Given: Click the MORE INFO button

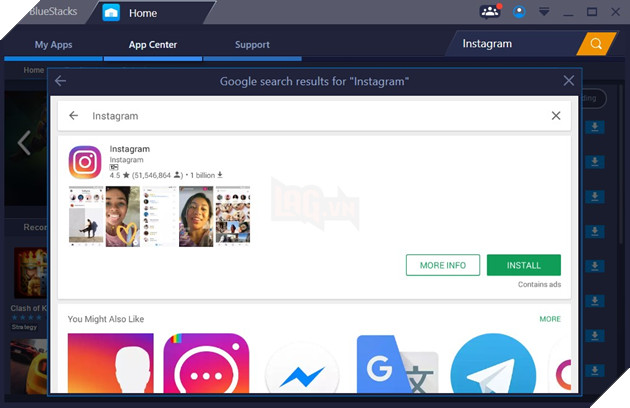Looking at the screenshot, I should pyautogui.click(x=443, y=265).
